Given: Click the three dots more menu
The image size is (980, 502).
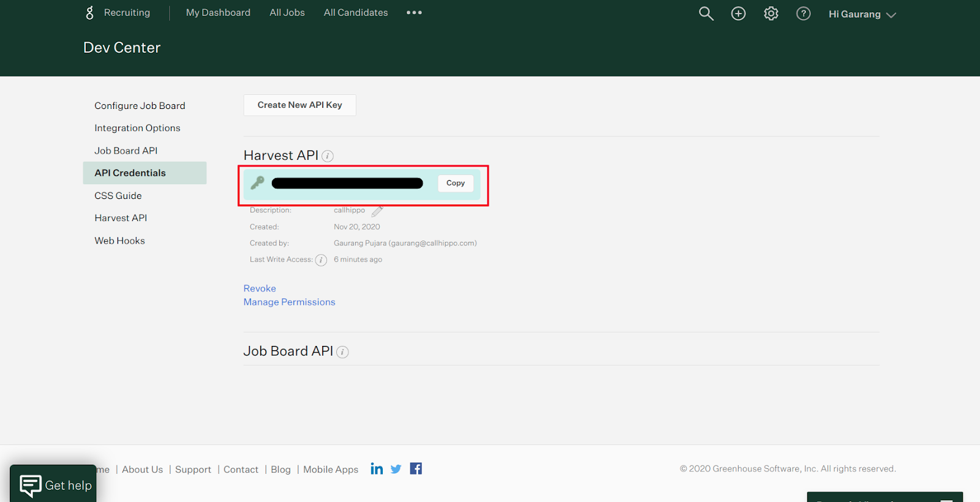Looking at the screenshot, I should click(x=414, y=12).
